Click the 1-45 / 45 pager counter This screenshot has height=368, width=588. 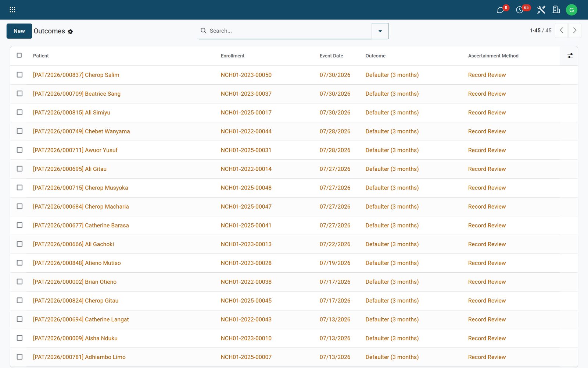[540, 31]
